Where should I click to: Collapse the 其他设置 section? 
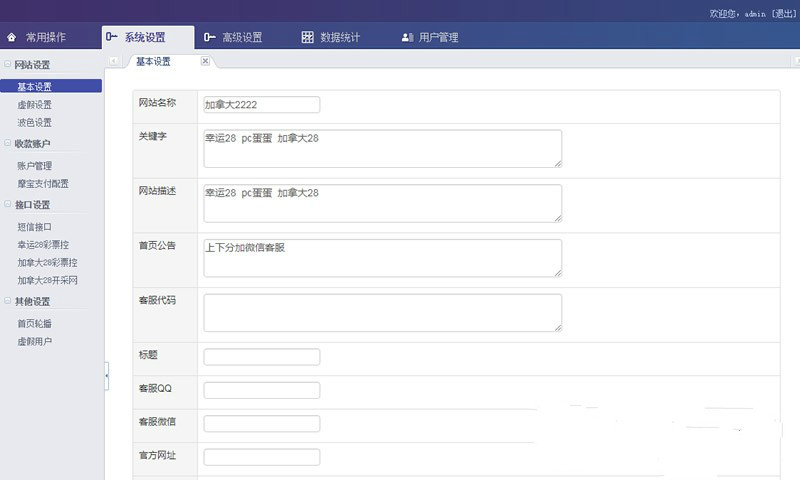click(x=8, y=301)
